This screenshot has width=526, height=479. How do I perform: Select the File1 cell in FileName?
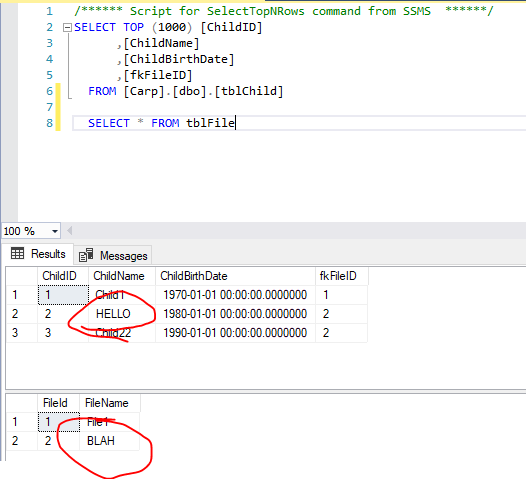pyautogui.click(x=110, y=422)
